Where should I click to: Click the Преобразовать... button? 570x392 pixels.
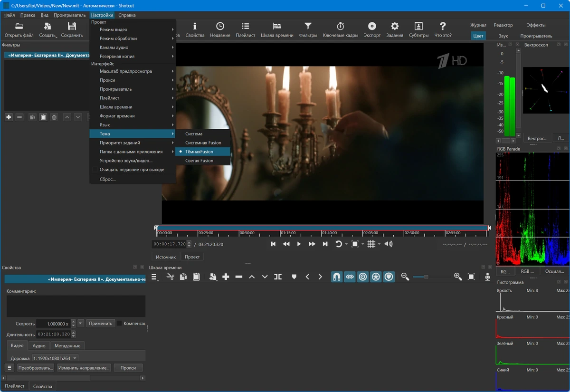36,367
